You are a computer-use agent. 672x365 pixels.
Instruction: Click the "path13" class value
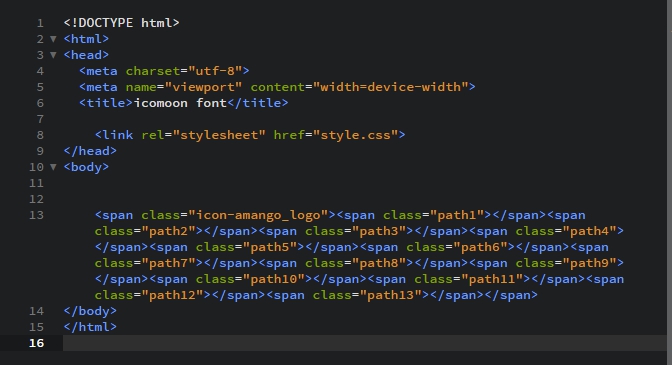pyautogui.click(x=390, y=295)
